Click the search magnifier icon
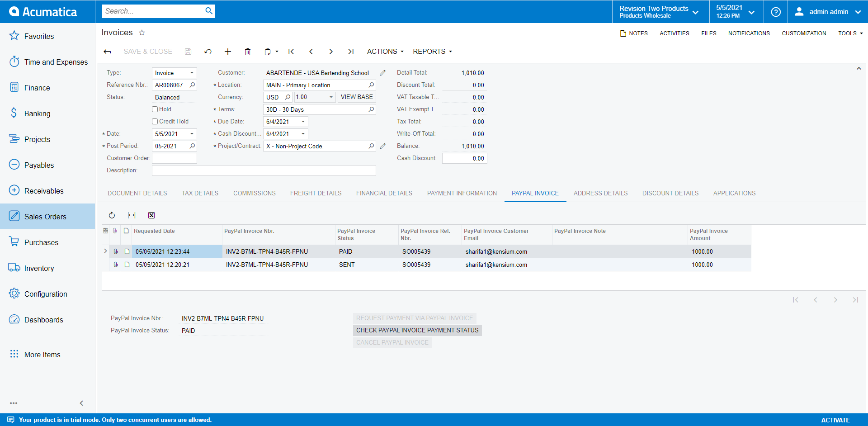Screen dimensions: 868x426 (x=209, y=11)
